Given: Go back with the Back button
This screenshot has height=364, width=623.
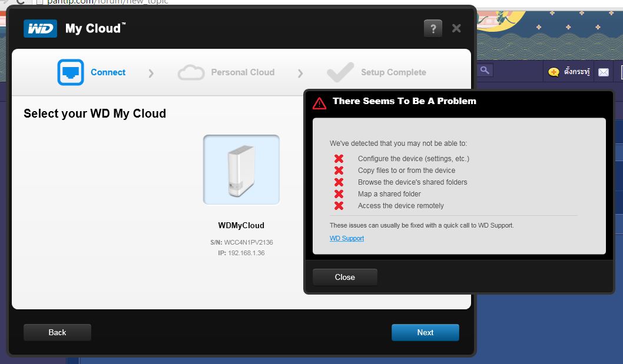Looking at the screenshot, I should [x=57, y=332].
